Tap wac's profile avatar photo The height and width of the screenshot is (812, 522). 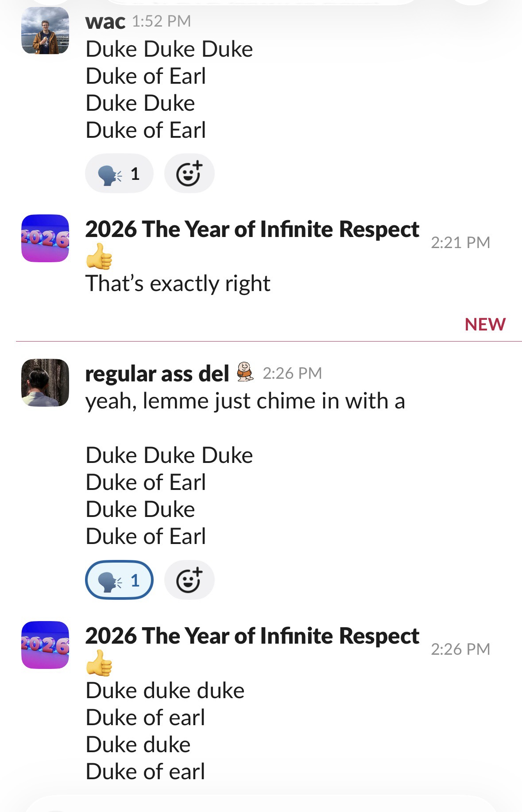click(x=45, y=31)
